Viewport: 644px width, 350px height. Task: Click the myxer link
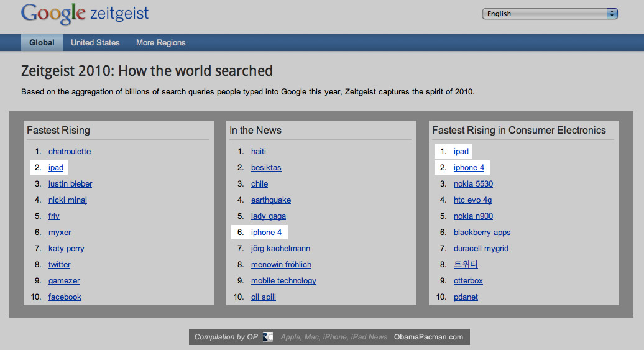(60, 233)
